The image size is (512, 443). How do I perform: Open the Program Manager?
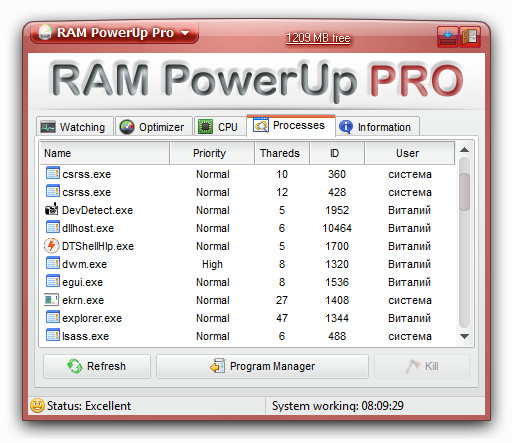pos(263,366)
